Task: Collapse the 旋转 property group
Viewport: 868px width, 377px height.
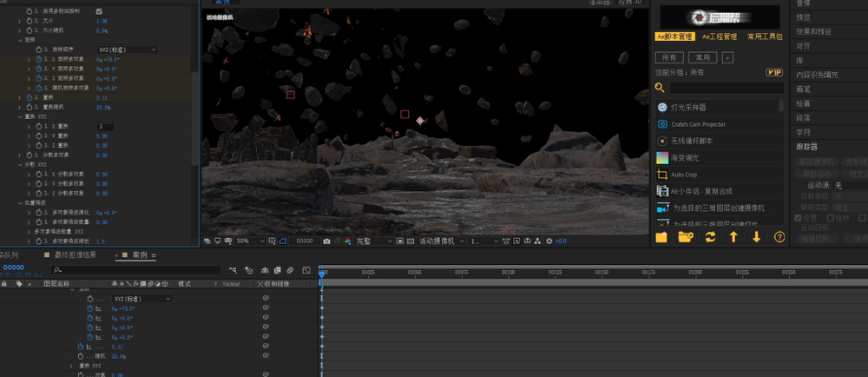Action: pyautogui.click(x=20, y=40)
